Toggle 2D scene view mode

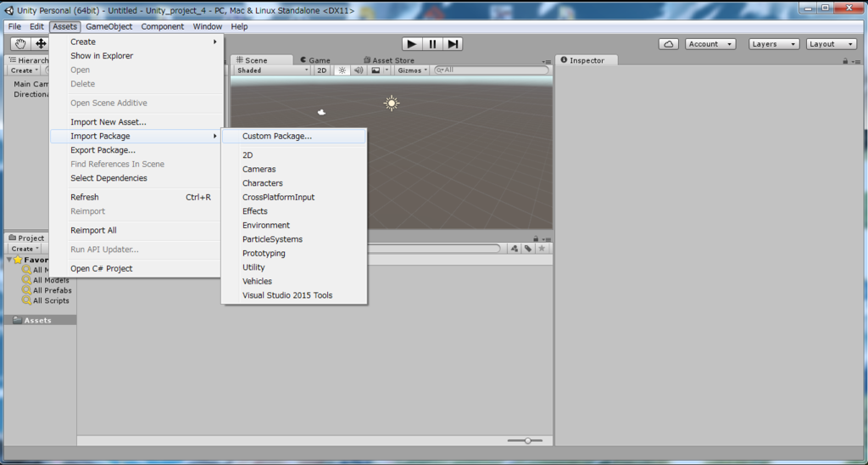(321, 70)
